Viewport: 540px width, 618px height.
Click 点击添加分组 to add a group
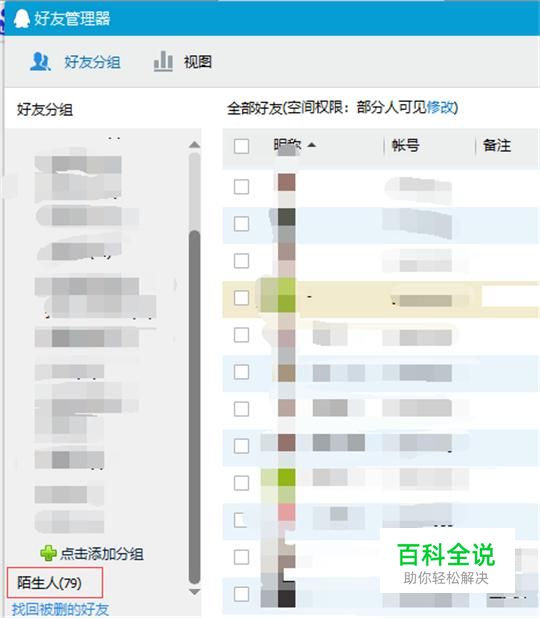coord(102,554)
